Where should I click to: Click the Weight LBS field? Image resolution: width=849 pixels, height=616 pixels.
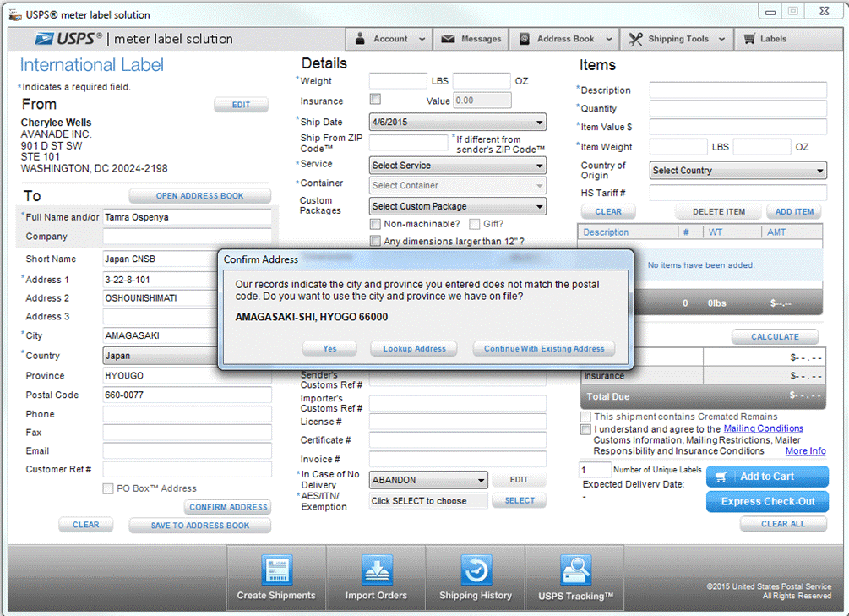tap(398, 81)
